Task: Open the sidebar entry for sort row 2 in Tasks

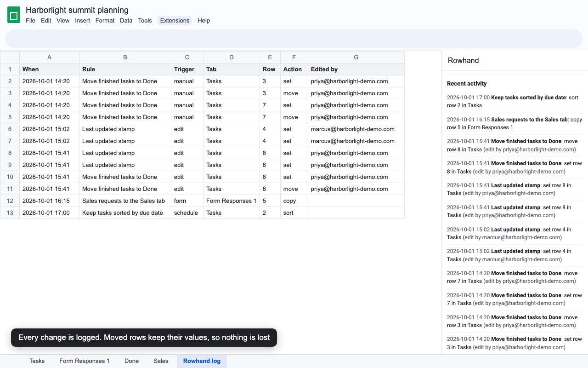Action: tap(514, 102)
